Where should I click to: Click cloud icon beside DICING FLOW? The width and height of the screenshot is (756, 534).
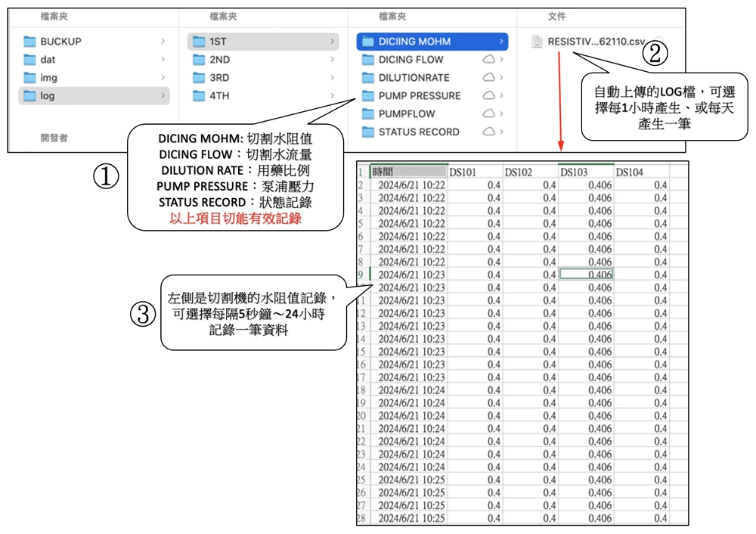(x=488, y=60)
